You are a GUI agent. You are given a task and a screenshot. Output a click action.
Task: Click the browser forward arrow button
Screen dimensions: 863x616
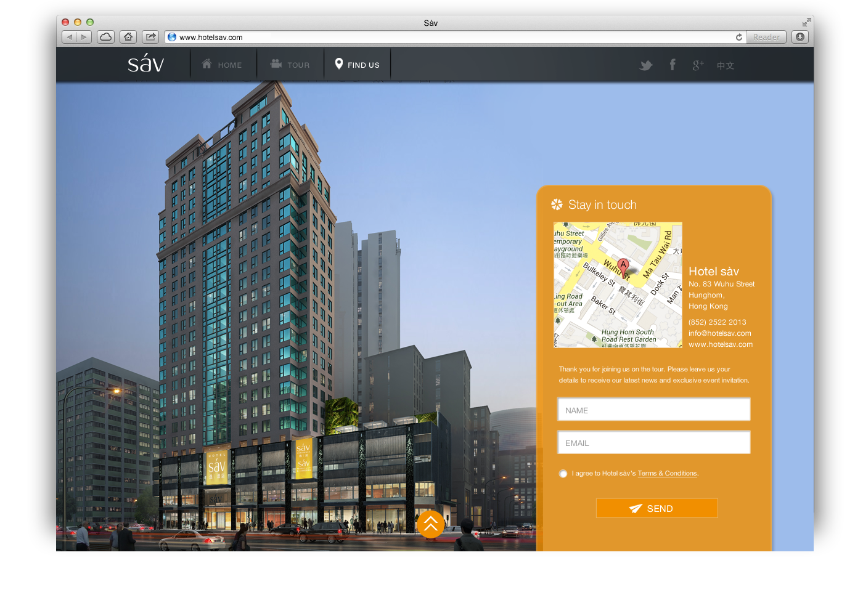coord(84,37)
